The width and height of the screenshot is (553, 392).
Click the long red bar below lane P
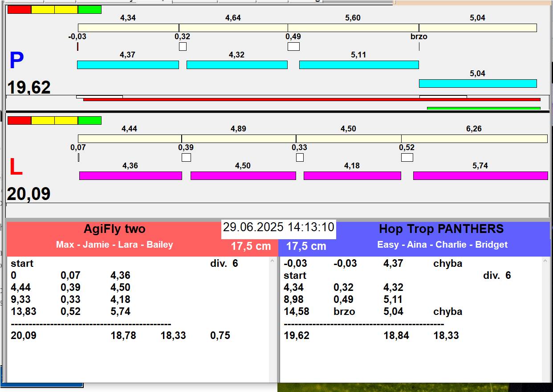[312, 99]
